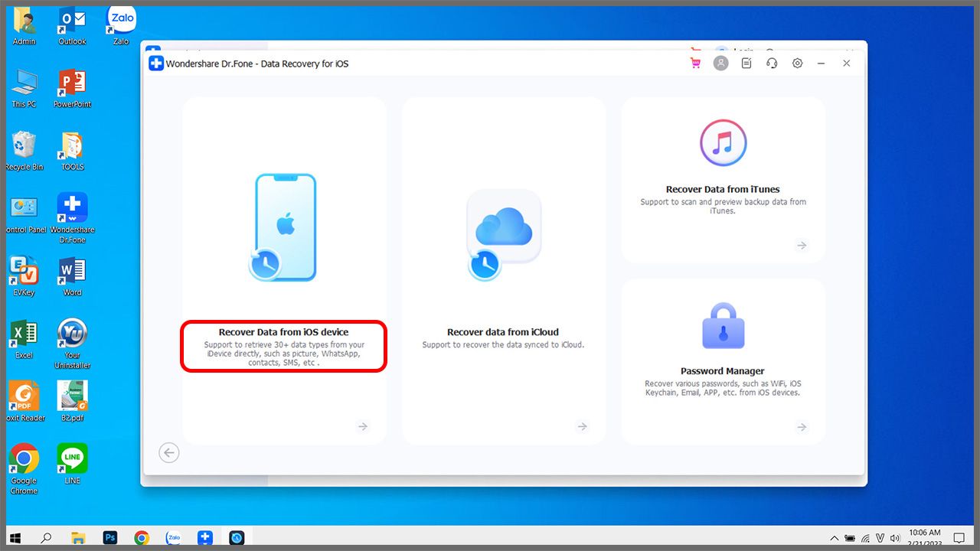Viewport: 980px width, 551px height.
Task: Click the headset support icon
Action: tap(772, 64)
